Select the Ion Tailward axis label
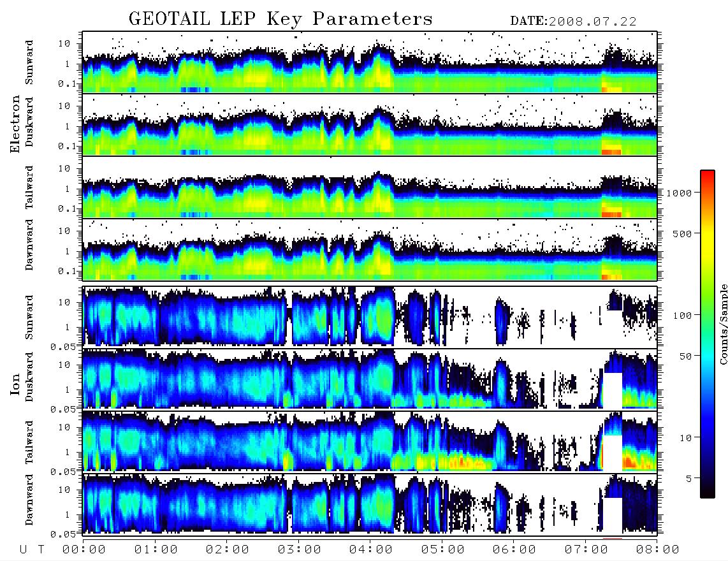 29,442
